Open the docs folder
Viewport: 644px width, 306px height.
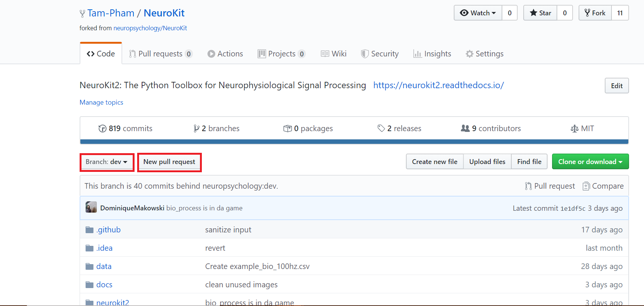[x=104, y=285]
